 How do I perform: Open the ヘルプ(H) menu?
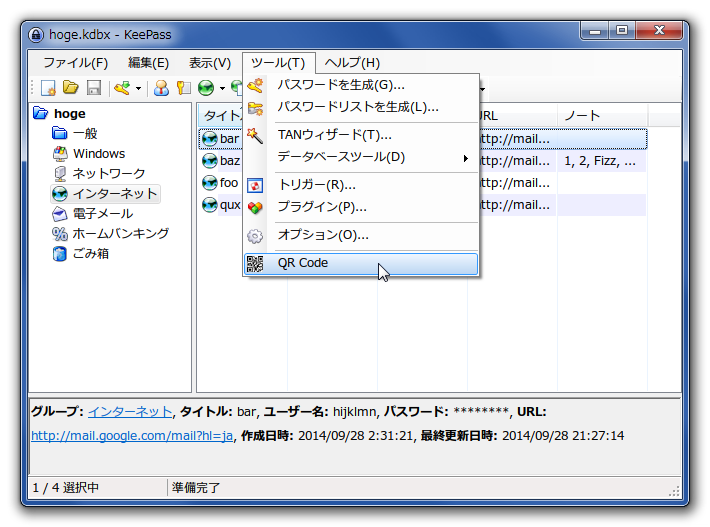[352, 63]
